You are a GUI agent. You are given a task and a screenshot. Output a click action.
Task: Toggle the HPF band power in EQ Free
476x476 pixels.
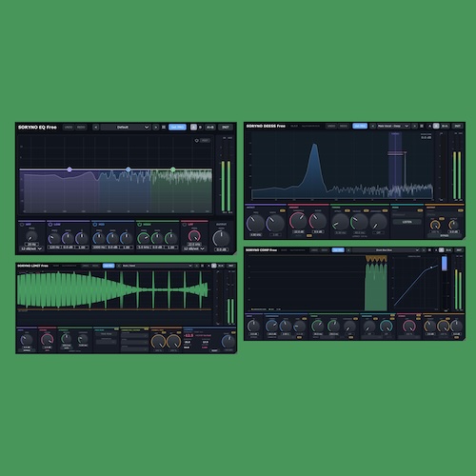pyautogui.click(x=22, y=225)
